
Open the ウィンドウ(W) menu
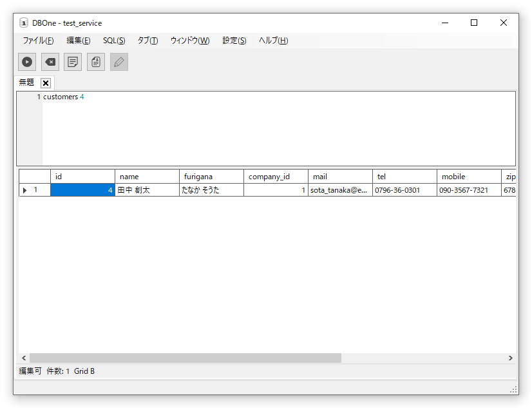(x=190, y=41)
